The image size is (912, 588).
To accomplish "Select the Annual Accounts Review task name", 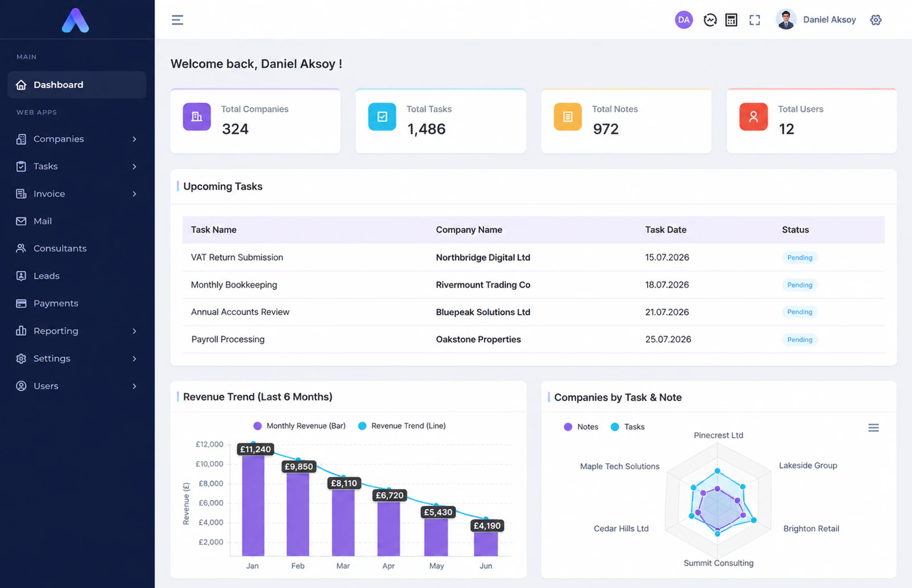I will point(240,312).
